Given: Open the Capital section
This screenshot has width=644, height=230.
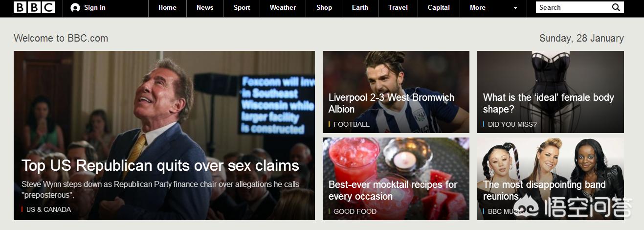Looking at the screenshot, I should click(439, 8).
